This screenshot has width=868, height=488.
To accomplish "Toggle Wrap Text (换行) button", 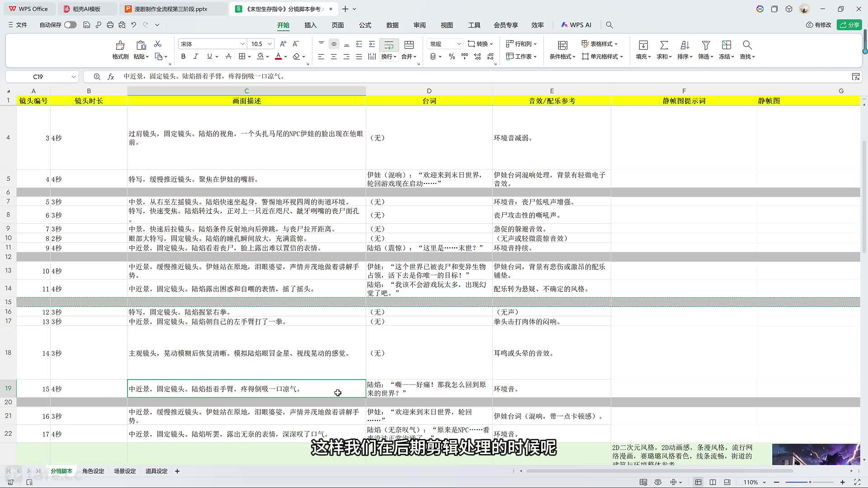I will click(389, 45).
